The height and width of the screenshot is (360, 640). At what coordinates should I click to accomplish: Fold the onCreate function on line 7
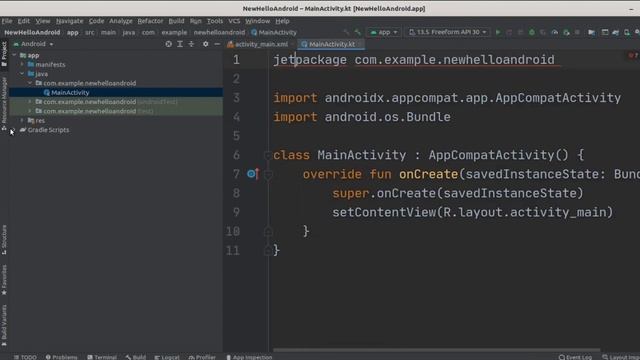click(x=268, y=174)
